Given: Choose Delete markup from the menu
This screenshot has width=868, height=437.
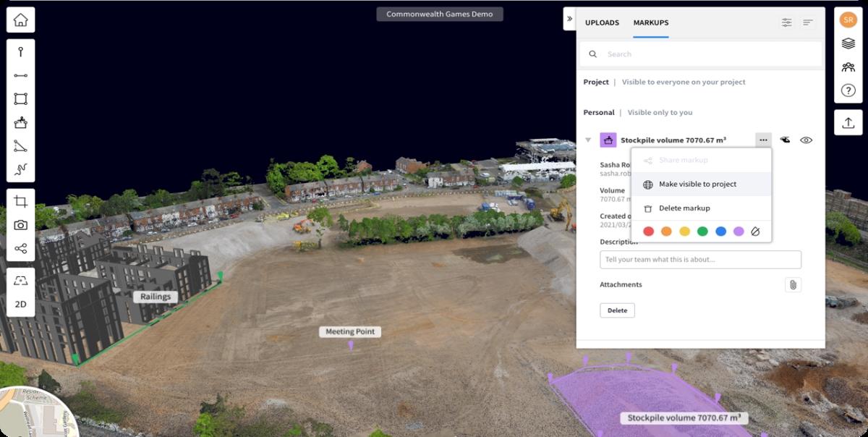Looking at the screenshot, I should tap(701, 208).
